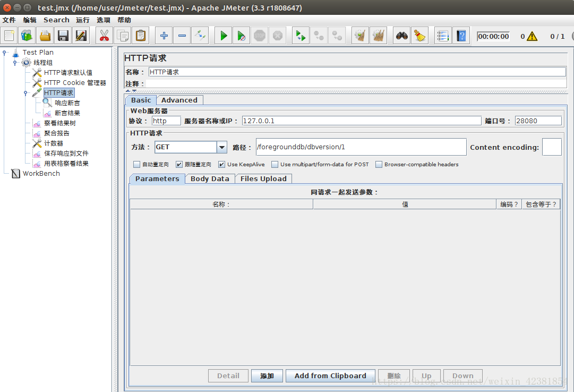The height and width of the screenshot is (392, 574).
Task: Select 响应断言 in the tree
Action: pos(67,103)
